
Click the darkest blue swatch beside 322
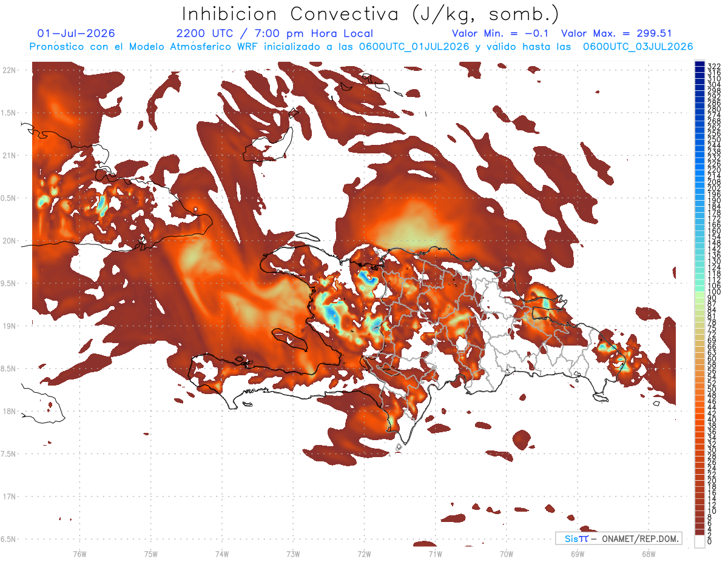click(x=699, y=64)
